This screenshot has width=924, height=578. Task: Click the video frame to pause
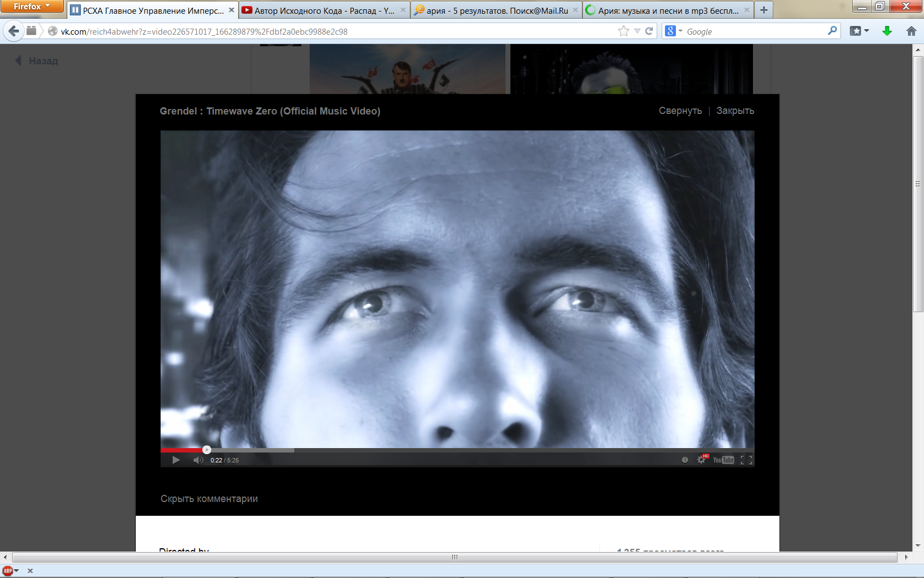pos(457,289)
